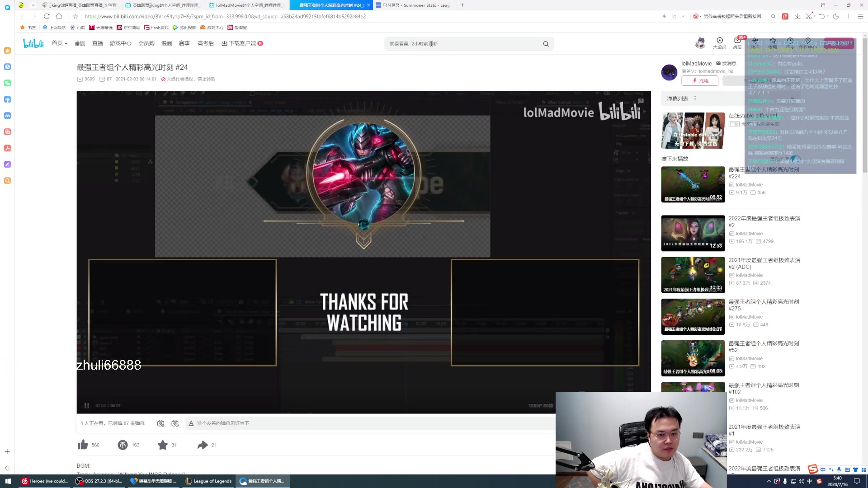Toggle danmaku display on or off

pos(160,423)
